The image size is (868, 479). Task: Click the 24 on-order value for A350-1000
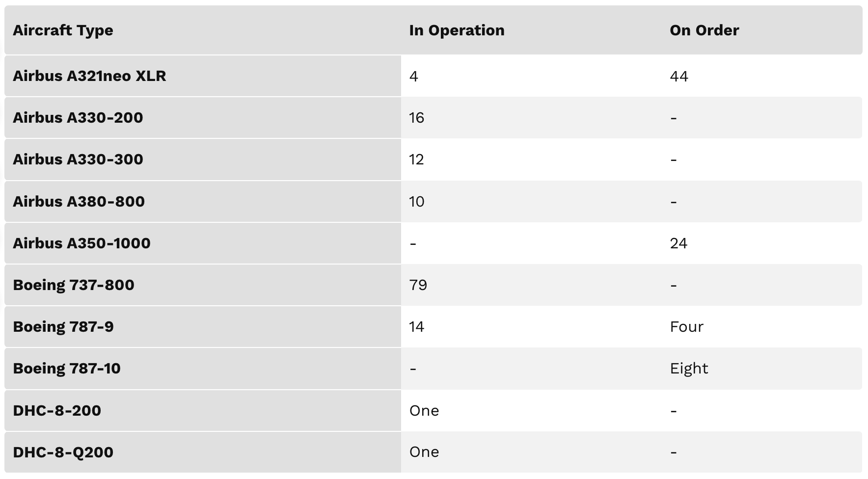coord(678,243)
